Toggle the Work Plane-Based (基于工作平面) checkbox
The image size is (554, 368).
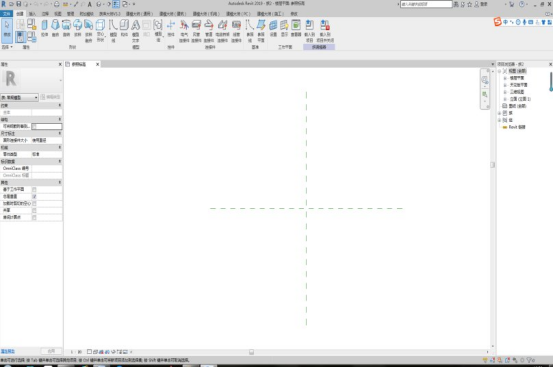pos(34,189)
